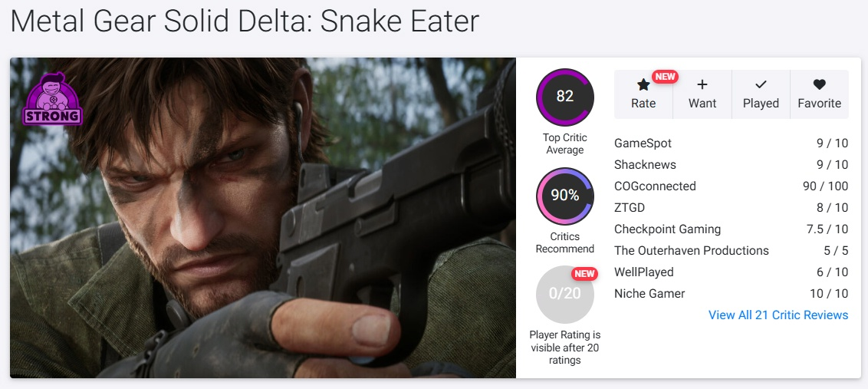Click the 90% Critics Recommend circle
Image resolution: width=868 pixels, height=389 pixels.
click(x=565, y=196)
